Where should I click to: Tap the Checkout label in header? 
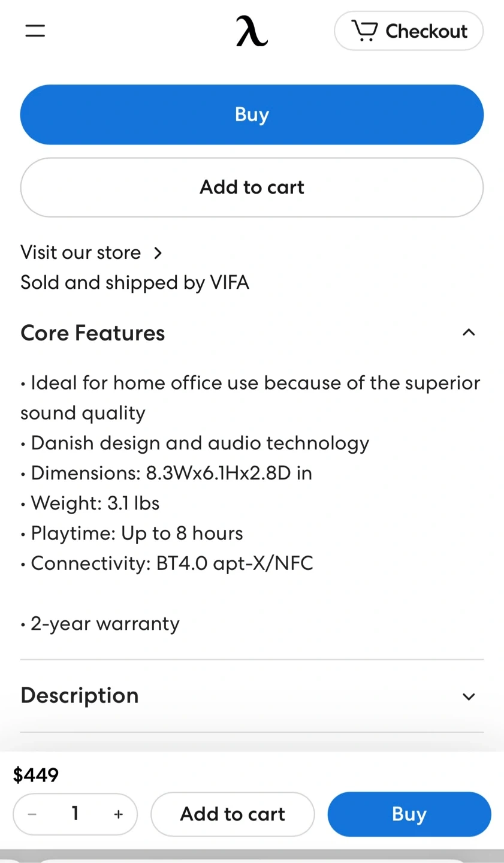click(426, 31)
